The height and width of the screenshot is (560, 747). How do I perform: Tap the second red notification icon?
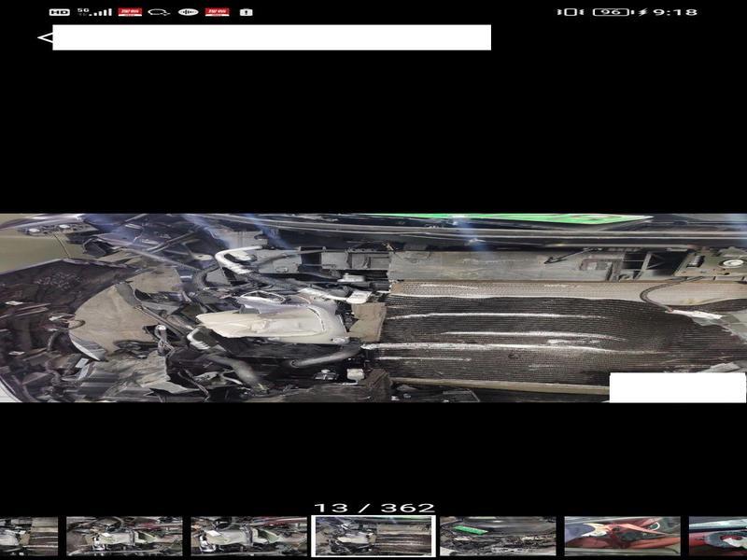coord(217,12)
